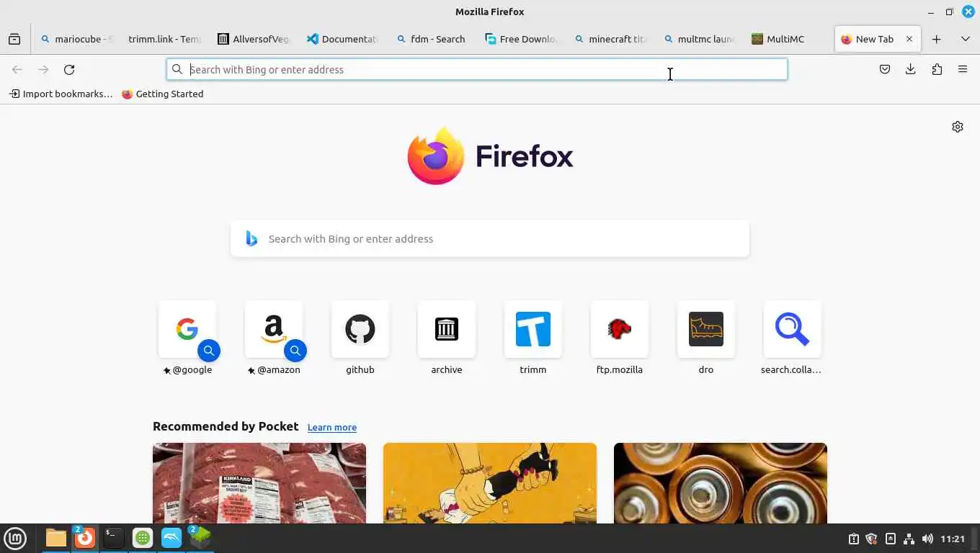Expand the list all tabs dropdown
Viewport: 980px width, 553px height.
tap(965, 40)
